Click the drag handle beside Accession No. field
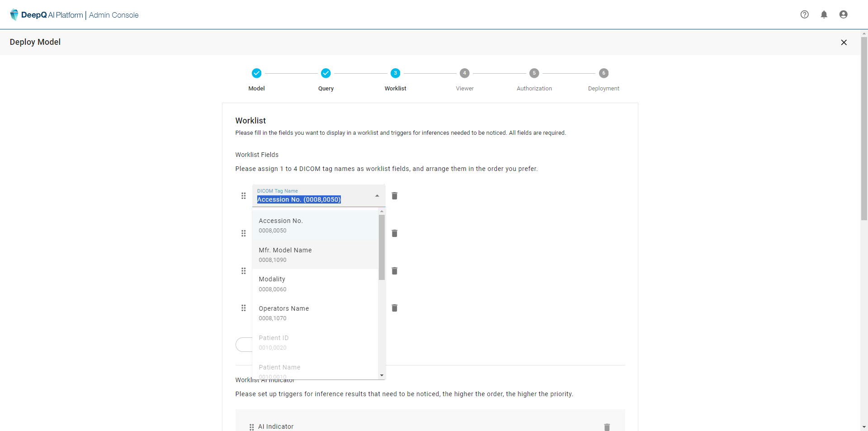This screenshot has height=431, width=868. [244, 196]
